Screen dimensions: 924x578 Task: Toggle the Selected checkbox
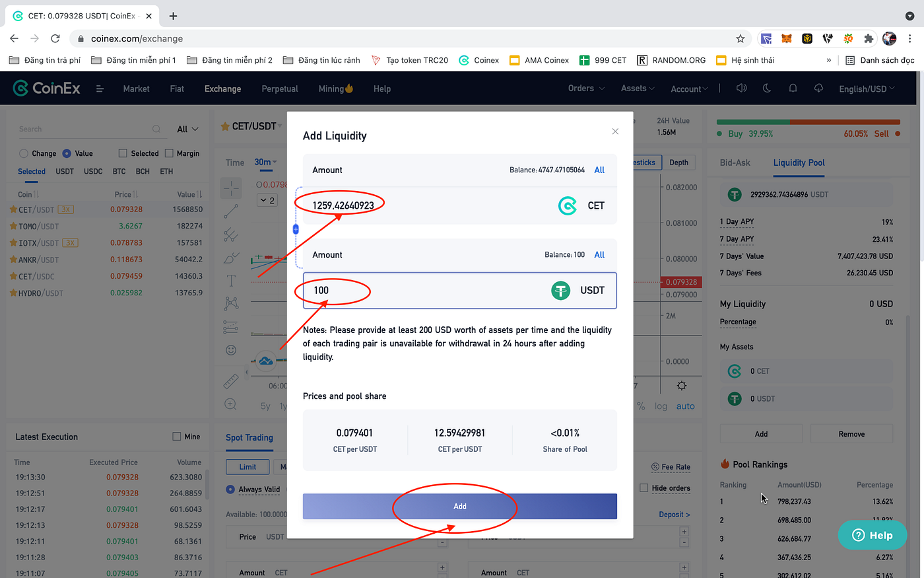123,153
